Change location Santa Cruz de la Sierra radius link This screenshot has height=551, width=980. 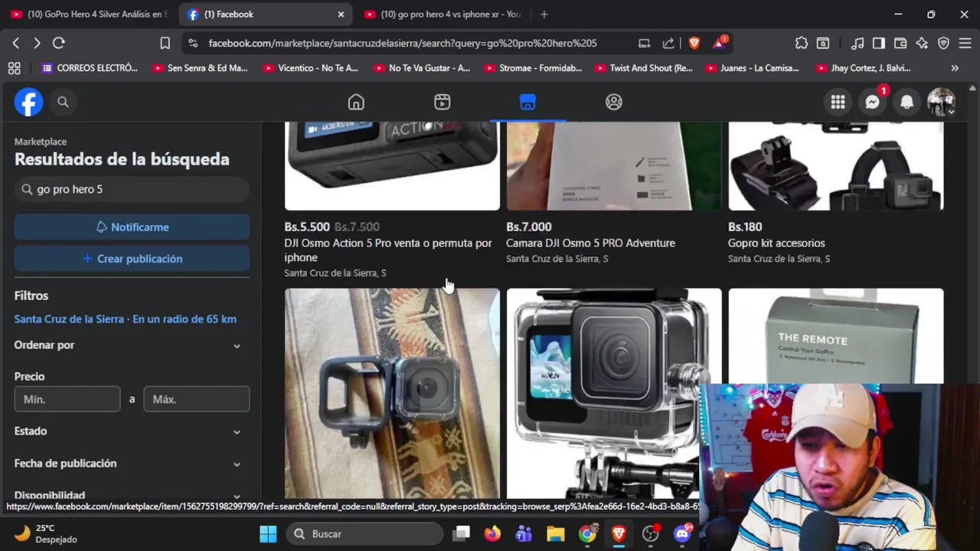pyautogui.click(x=126, y=319)
